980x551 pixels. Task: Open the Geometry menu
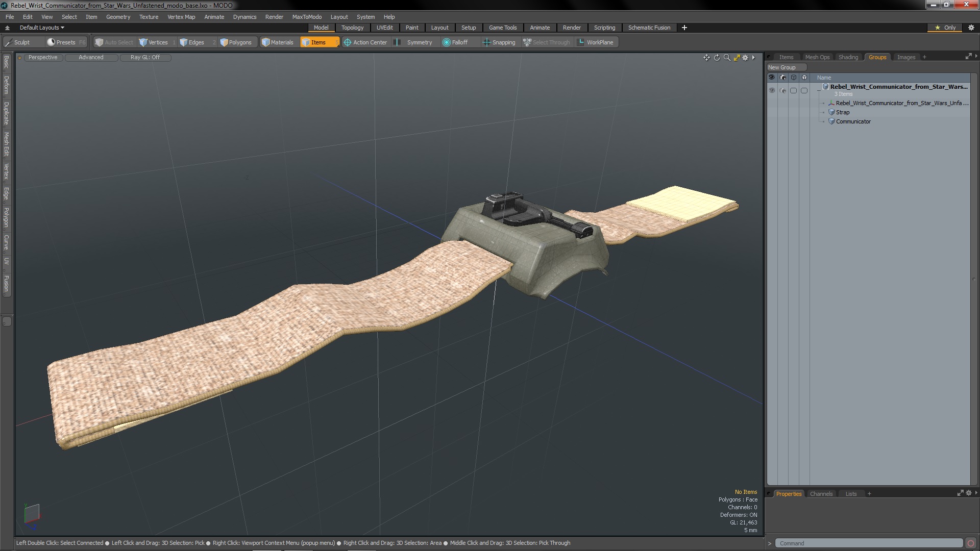(x=118, y=17)
